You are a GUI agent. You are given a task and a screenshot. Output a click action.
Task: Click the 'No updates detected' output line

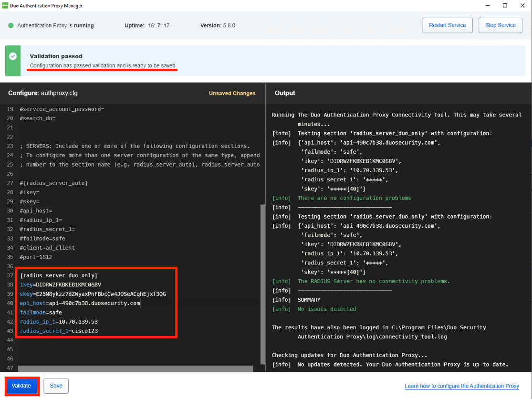[403, 364]
